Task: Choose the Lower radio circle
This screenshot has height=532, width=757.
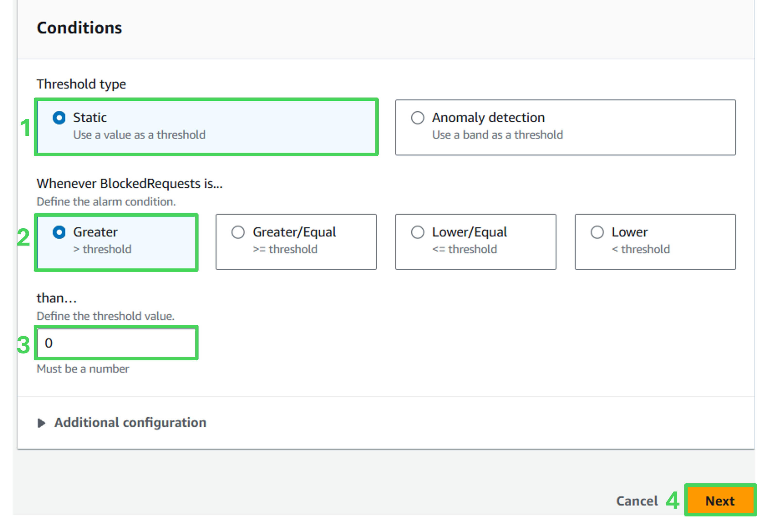Action: pos(597,232)
